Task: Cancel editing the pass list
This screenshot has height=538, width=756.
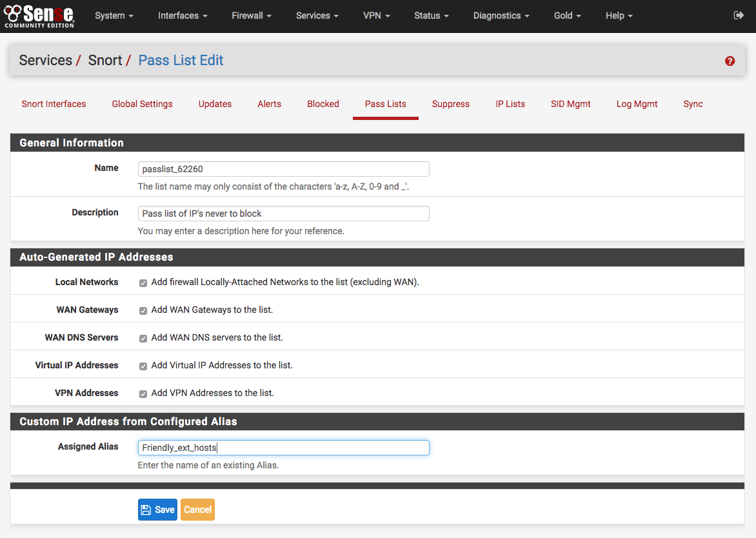Action: click(x=197, y=509)
